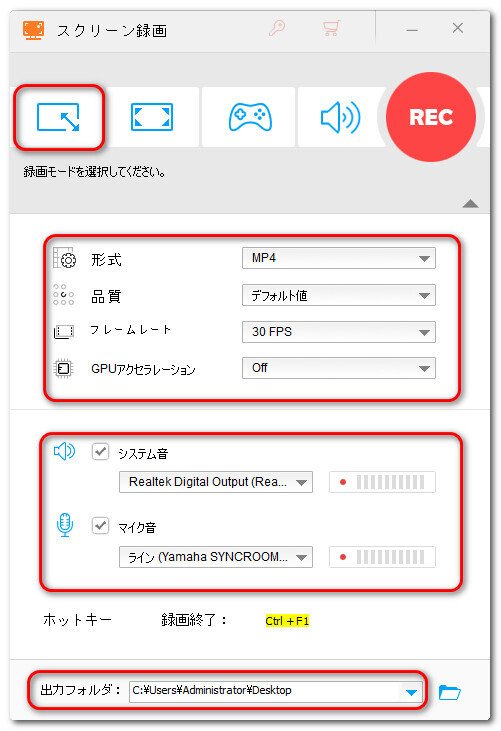Click the ホットキー label

click(x=77, y=620)
